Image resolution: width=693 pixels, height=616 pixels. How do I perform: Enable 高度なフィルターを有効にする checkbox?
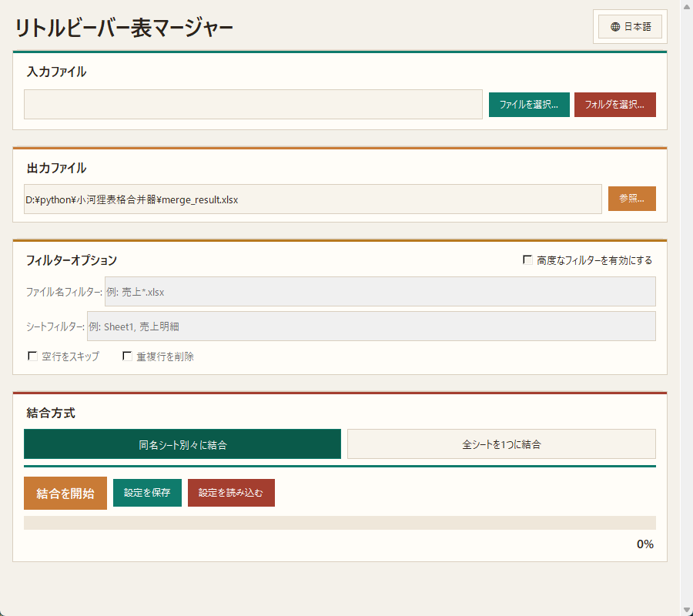527,259
